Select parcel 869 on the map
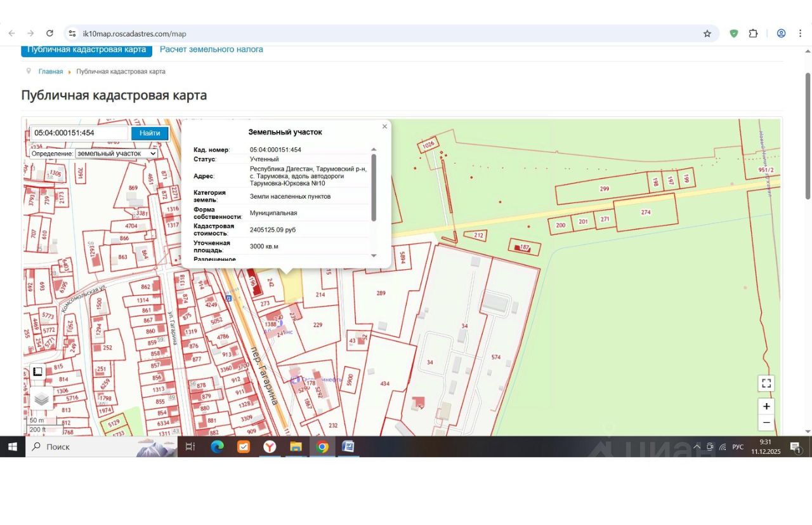 click(133, 188)
